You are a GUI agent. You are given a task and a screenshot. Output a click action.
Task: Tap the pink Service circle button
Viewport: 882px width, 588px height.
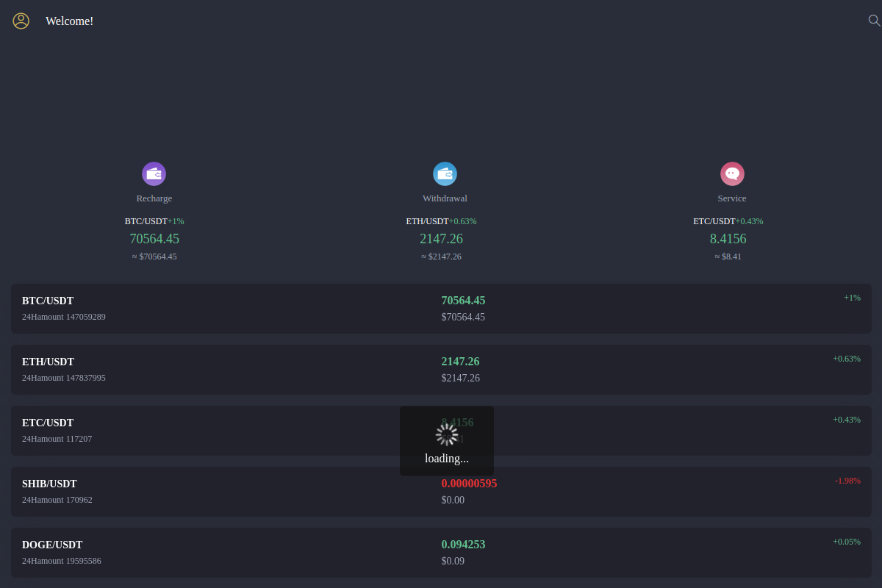click(x=732, y=173)
